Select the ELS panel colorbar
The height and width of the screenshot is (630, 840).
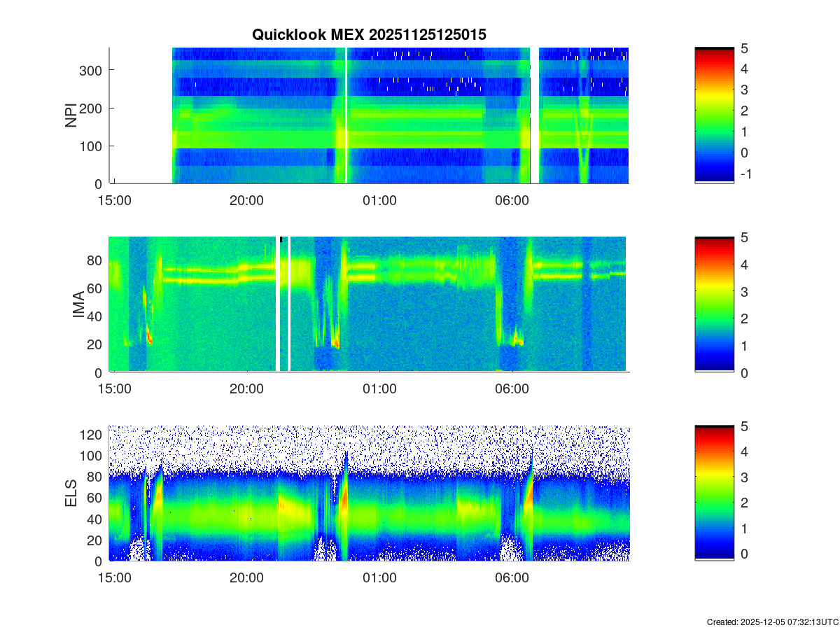click(714, 493)
